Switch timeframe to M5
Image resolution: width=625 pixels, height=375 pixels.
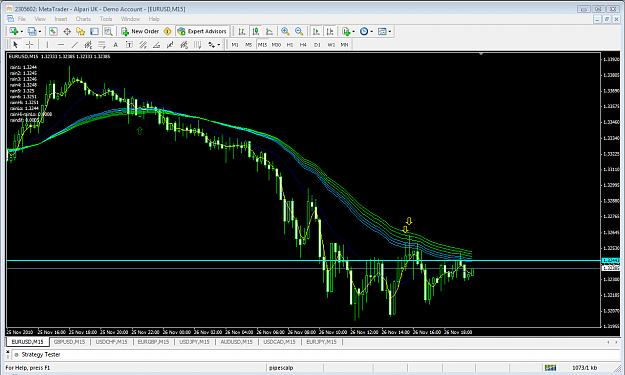point(248,45)
